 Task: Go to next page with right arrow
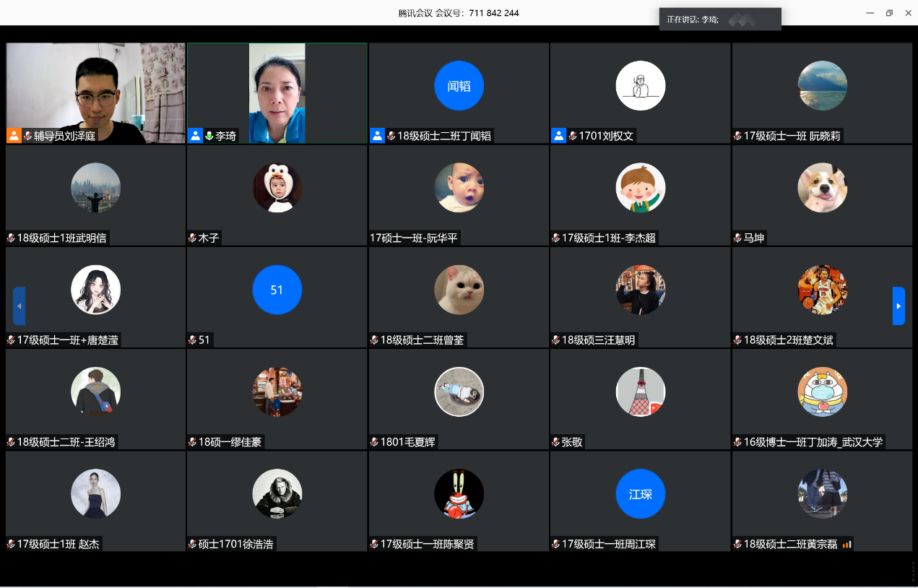pos(898,306)
